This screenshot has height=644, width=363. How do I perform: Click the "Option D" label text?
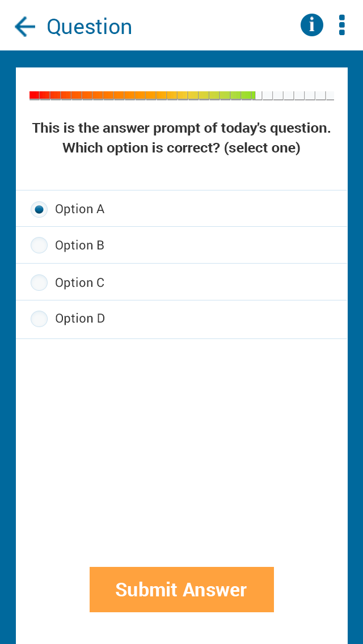[x=80, y=319]
